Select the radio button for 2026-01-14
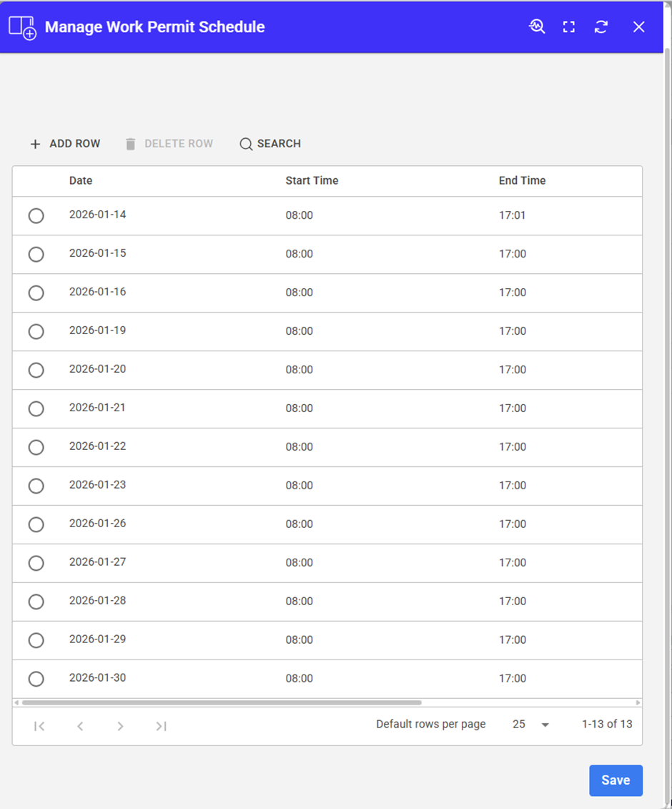 [x=36, y=215]
